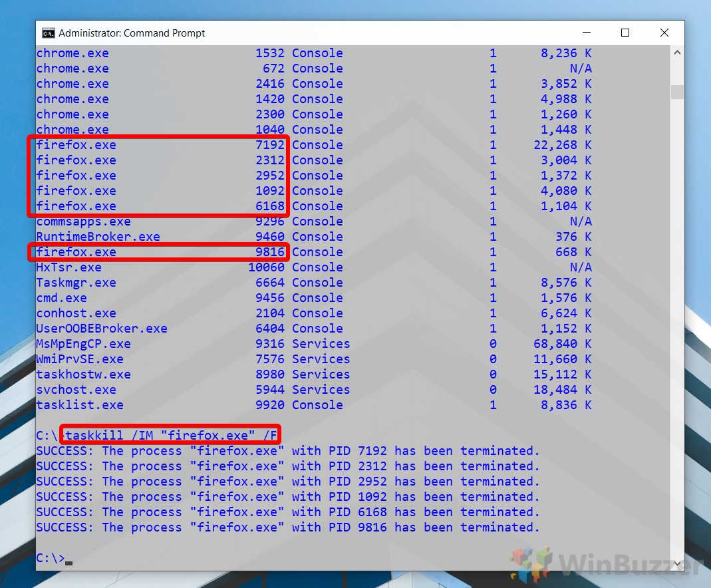This screenshot has height=588, width=711.
Task: Click the SUCCESS line for PID 2952
Action: coord(288,482)
